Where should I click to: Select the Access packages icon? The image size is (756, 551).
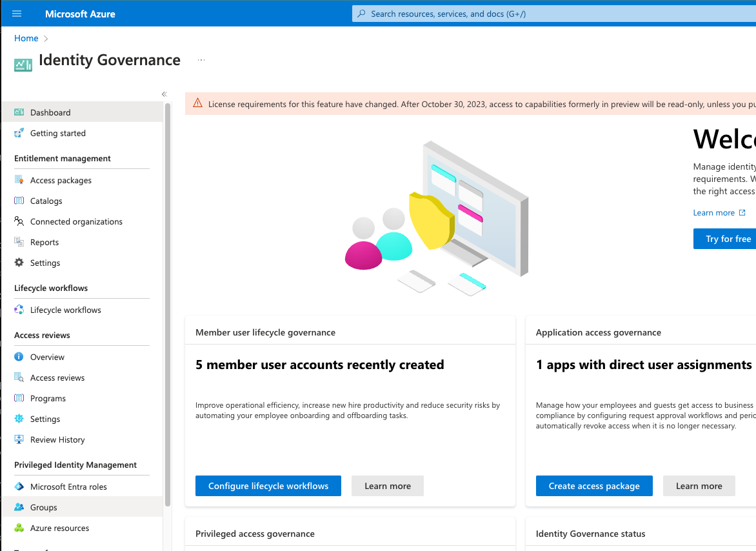[19, 180]
